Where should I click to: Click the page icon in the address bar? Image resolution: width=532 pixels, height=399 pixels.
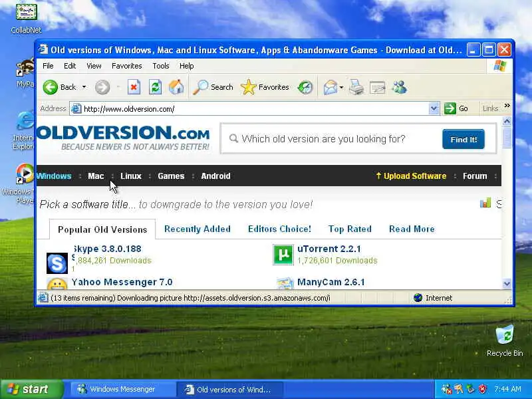(x=76, y=108)
